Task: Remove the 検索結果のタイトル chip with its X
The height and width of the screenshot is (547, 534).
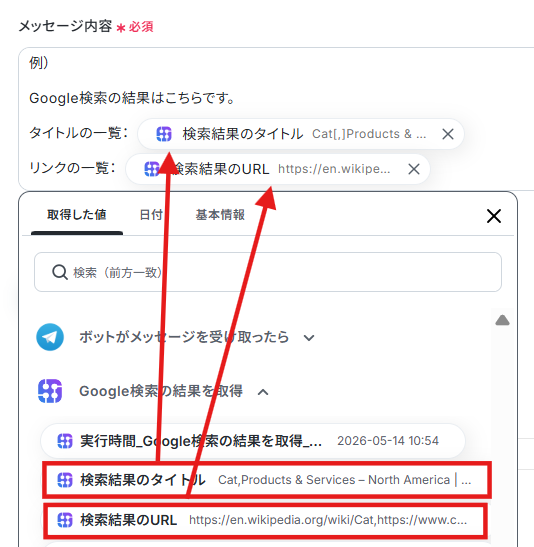Action: pyautogui.click(x=448, y=134)
